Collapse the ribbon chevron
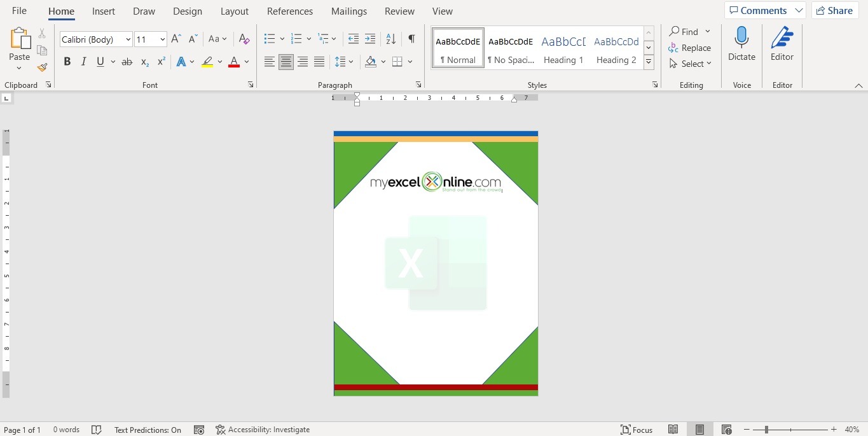The image size is (868, 436). 858,85
